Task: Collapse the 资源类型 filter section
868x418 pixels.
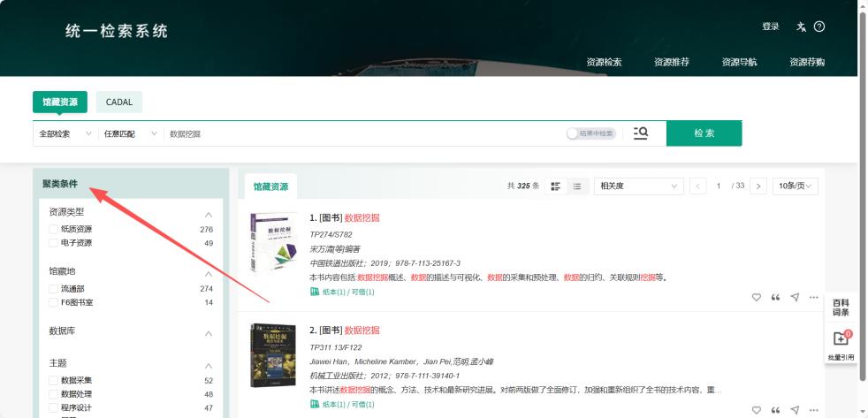Action: pos(209,214)
